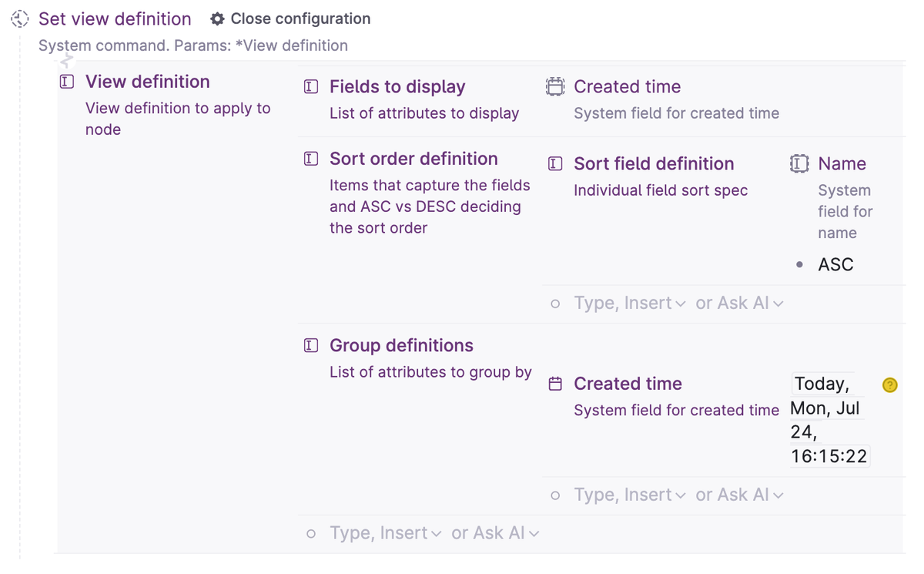The image size is (924, 574).
Task: Click the calendar icon beside Created time under Group definitions
Action: (x=555, y=384)
